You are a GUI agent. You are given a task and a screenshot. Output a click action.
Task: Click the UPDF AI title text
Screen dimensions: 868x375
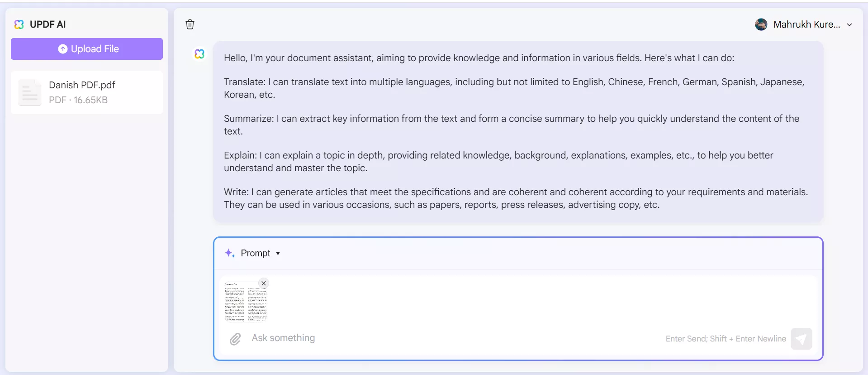pos(47,24)
